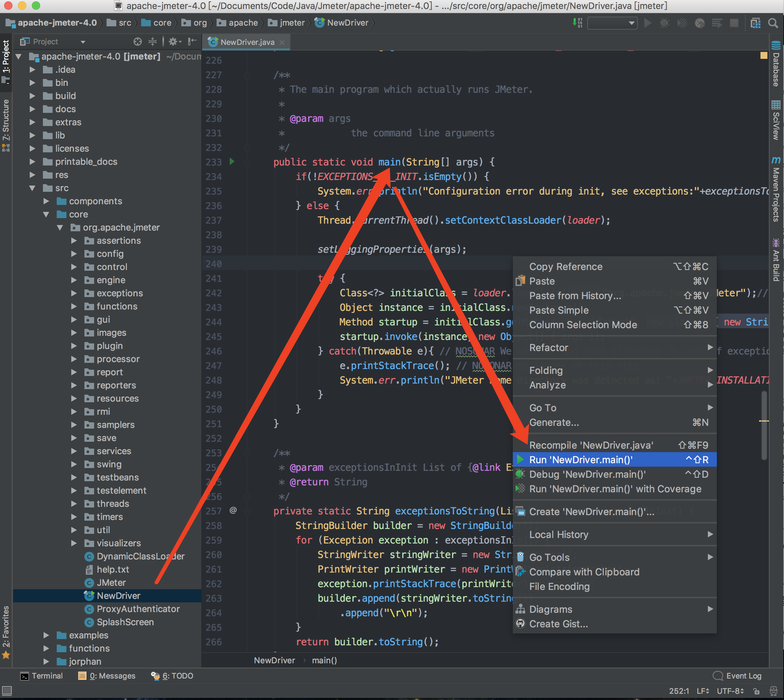
Task: Click the main() breadcrumb below the editor
Action: pyautogui.click(x=325, y=661)
